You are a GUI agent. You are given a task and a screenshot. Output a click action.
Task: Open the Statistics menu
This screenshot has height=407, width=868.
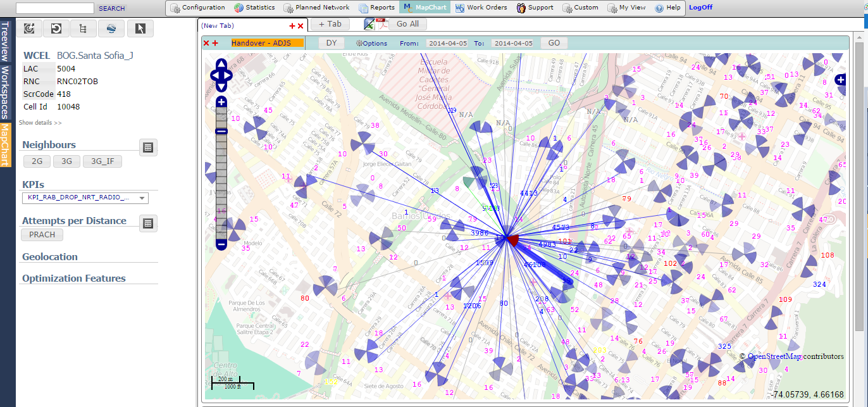(254, 8)
